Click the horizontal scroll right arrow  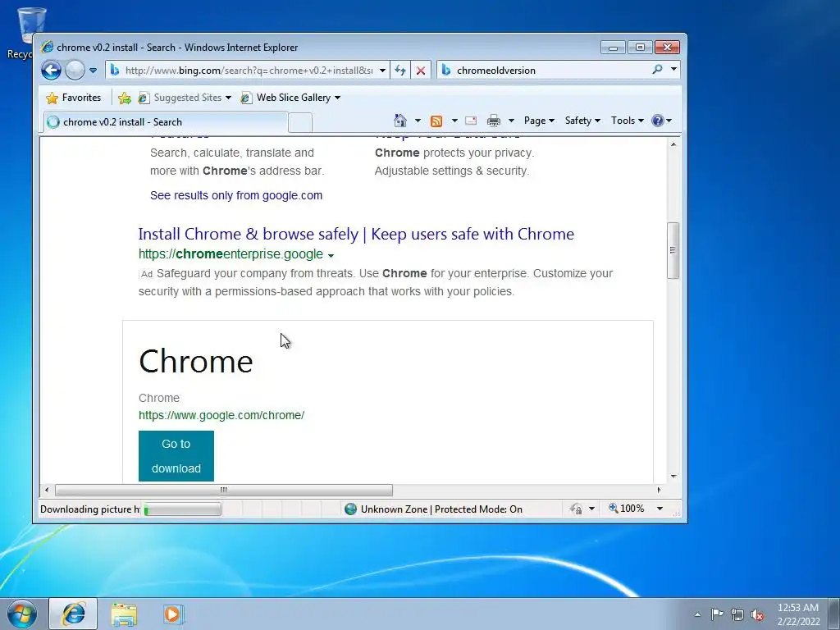659,490
